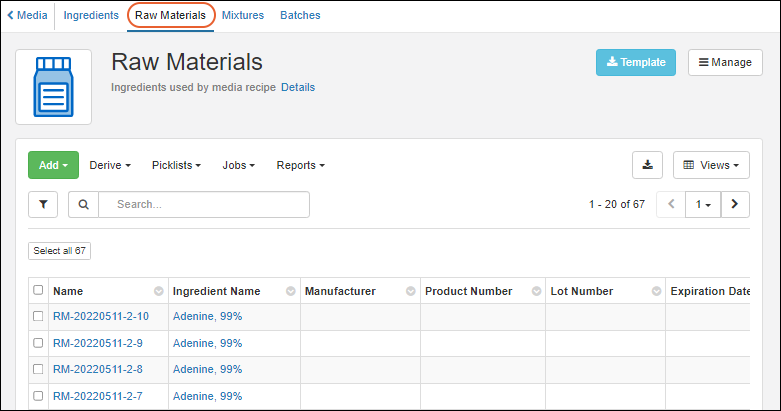Go to the next page arrow
The width and height of the screenshot is (781, 411).
(x=735, y=204)
